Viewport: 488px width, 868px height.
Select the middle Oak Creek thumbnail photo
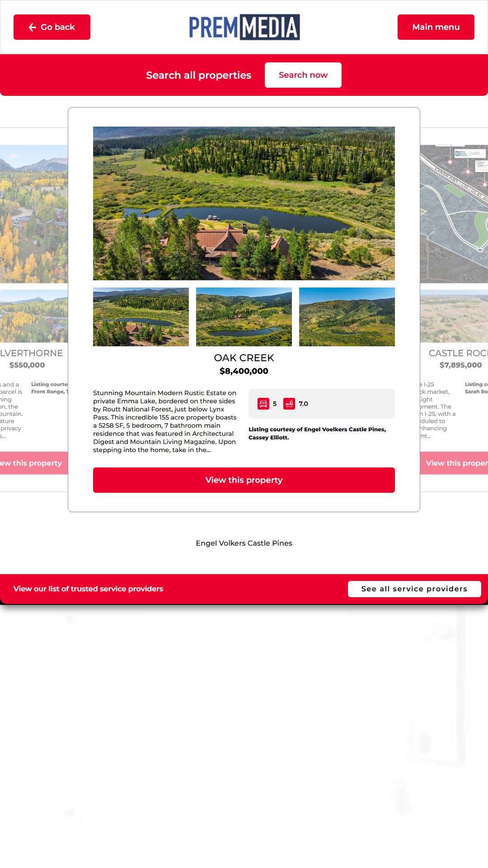[x=244, y=317]
